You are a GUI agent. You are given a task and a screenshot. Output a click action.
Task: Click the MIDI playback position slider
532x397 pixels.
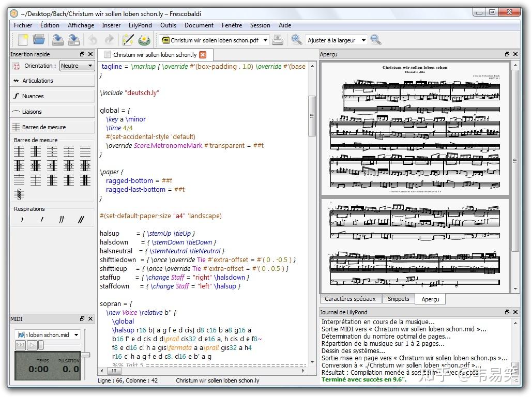[41, 345]
